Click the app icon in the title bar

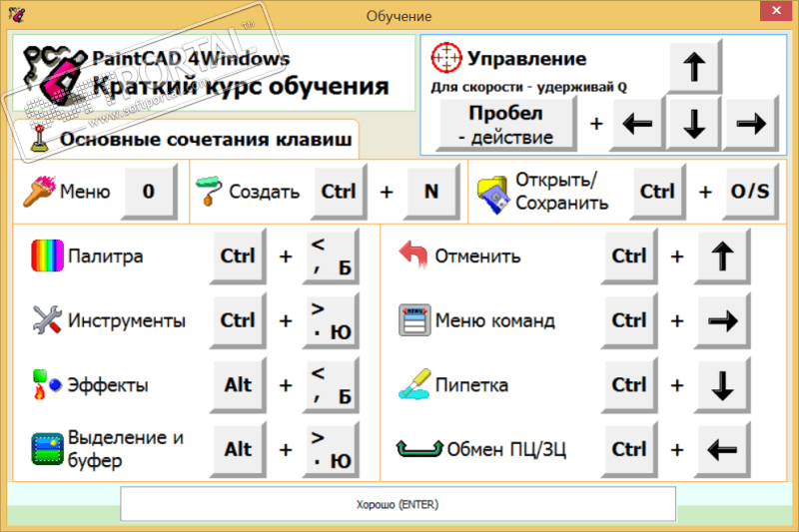click(16, 14)
